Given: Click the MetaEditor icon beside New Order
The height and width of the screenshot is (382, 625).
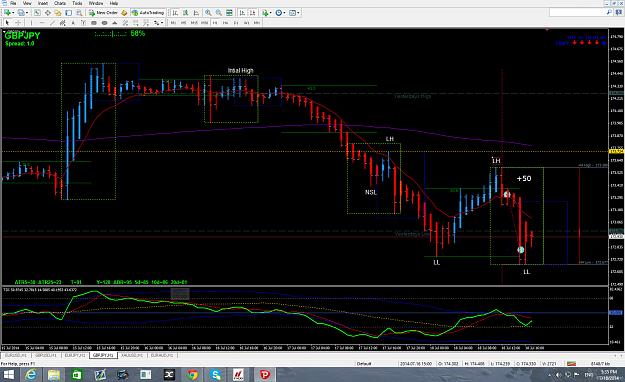Looking at the screenshot, I should (x=124, y=13).
